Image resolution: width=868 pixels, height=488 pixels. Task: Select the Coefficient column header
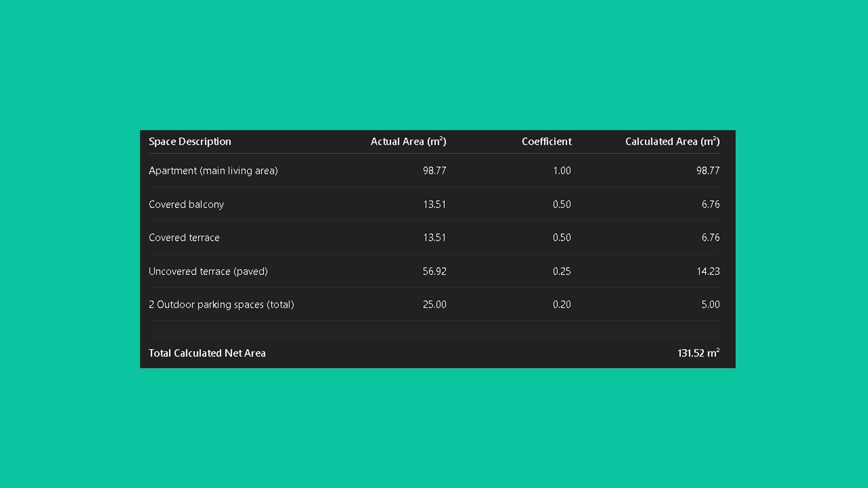click(x=546, y=142)
